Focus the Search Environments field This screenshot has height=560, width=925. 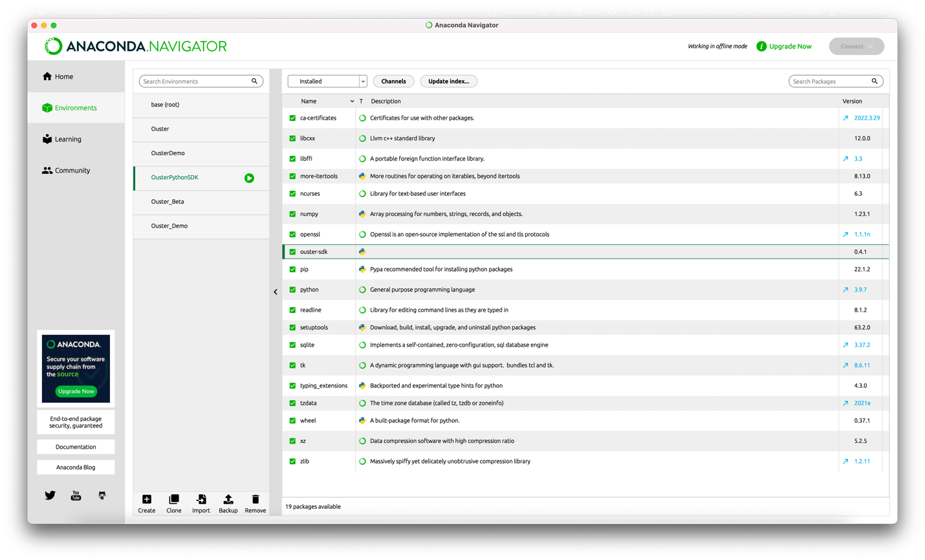click(x=201, y=81)
